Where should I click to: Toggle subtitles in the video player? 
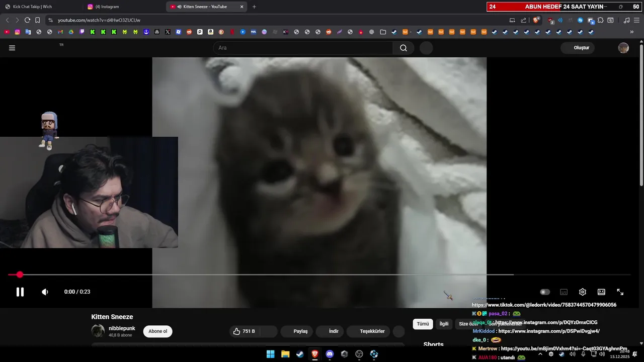click(564, 292)
